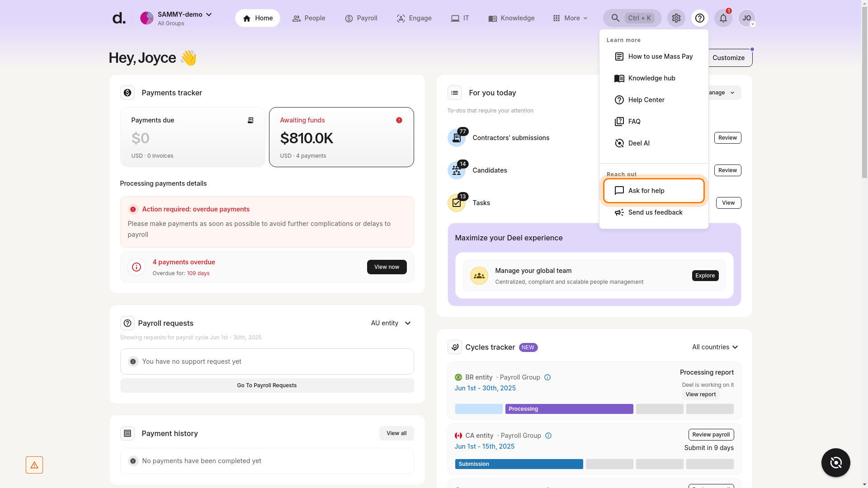Viewport: 868px width, 488px height.
Task: Choose Ask for help
Action: pyautogui.click(x=654, y=191)
